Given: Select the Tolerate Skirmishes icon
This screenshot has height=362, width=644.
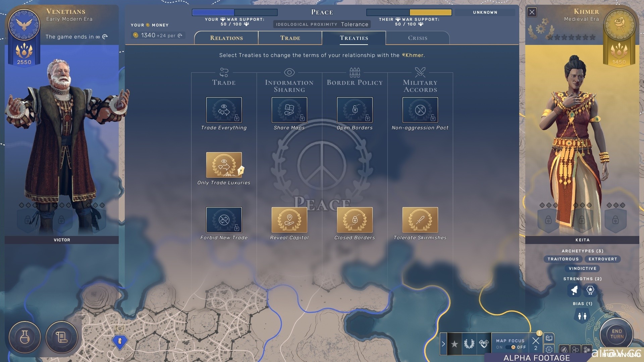Looking at the screenshot, I should [x=420, y=220].
